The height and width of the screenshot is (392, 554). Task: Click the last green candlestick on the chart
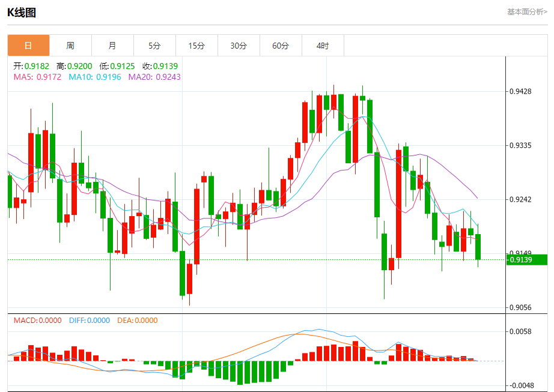point(478,247)
